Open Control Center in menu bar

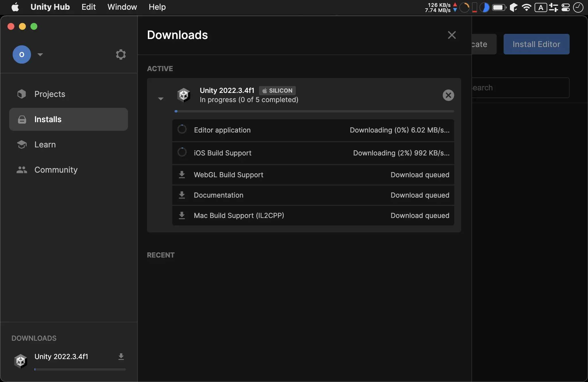click(x=565, y=7)
